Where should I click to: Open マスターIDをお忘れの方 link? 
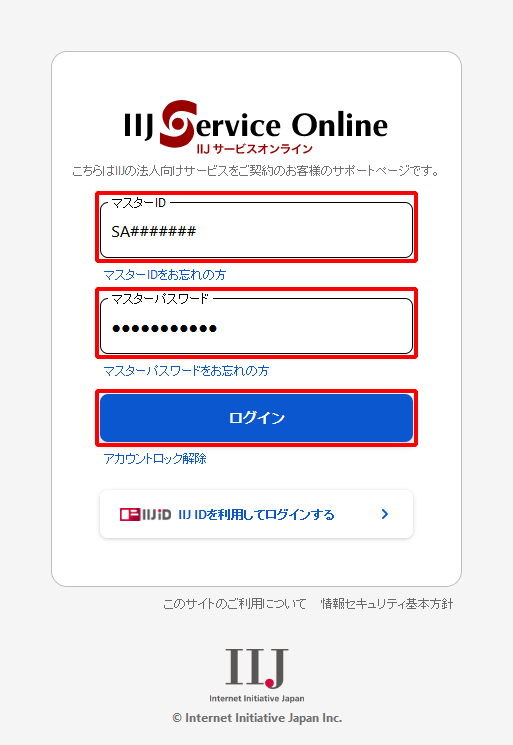click(x=165, y=275)
